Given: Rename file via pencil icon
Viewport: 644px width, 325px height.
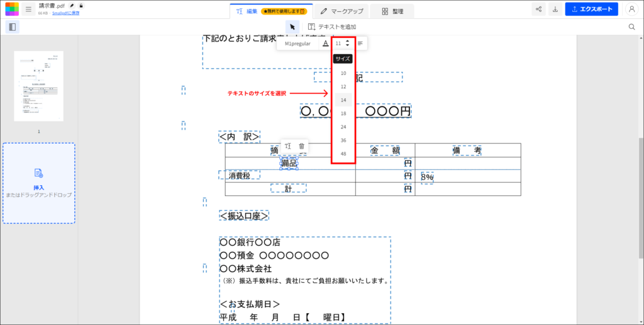Looking at the screenshot, I should pos(72,6).
